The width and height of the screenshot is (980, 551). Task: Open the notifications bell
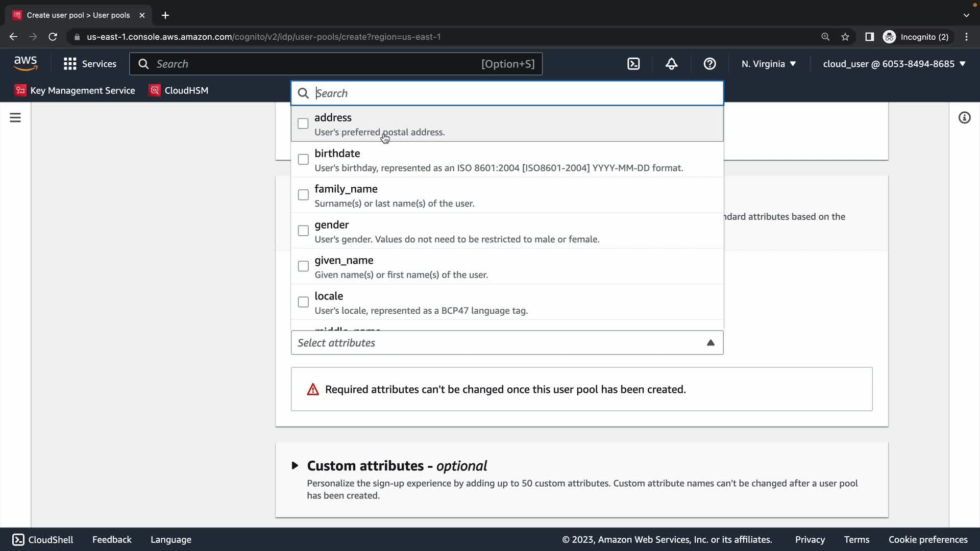click(x=672, y=64)
